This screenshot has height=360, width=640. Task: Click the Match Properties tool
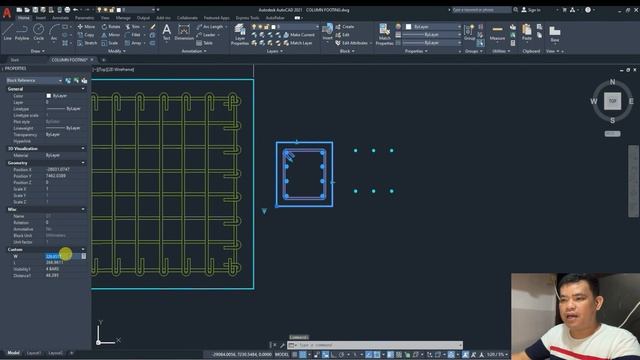click(x=384, y=34)
